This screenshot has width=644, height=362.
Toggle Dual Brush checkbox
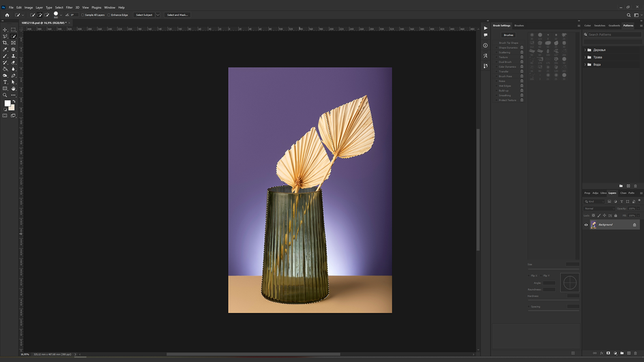[497, 62]
